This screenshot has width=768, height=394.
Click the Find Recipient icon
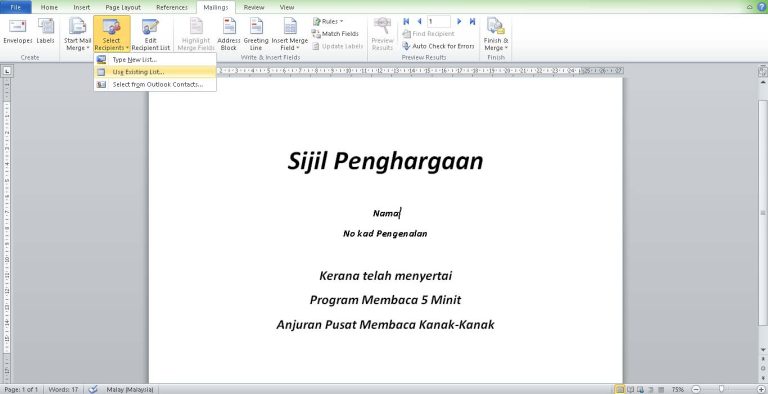[406, 34]
